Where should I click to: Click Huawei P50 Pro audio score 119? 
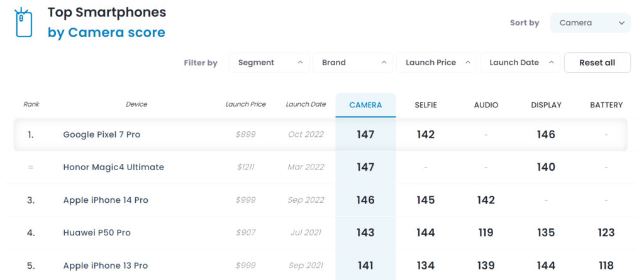486,233
